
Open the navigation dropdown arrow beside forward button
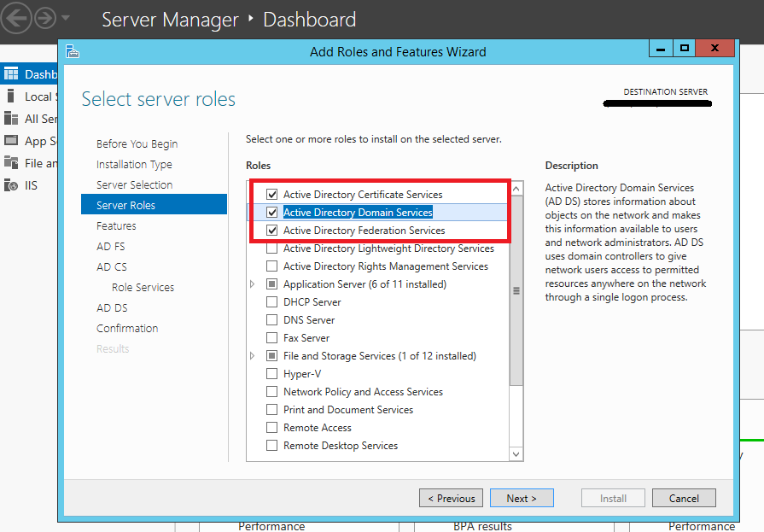click(x=67, y=18)
